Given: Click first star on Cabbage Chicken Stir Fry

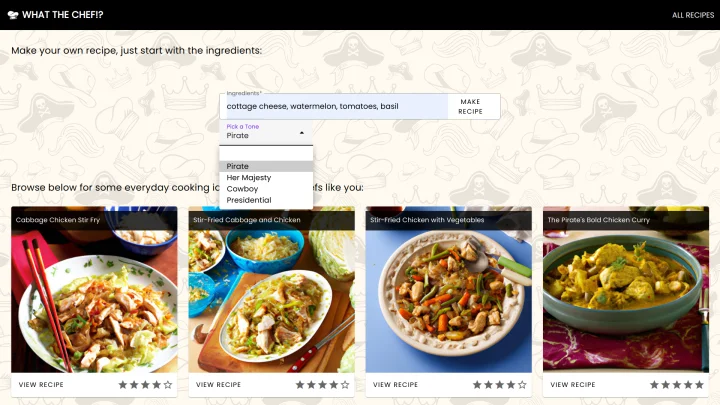Looking at the screenshot, I should [x=123, y=385].
